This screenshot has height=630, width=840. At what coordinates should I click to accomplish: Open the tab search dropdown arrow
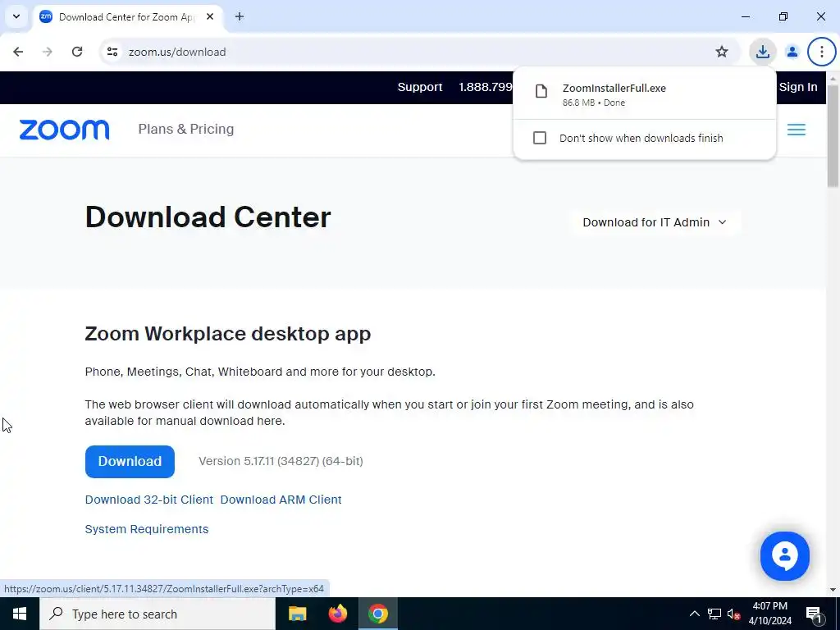tap(16, 16)
